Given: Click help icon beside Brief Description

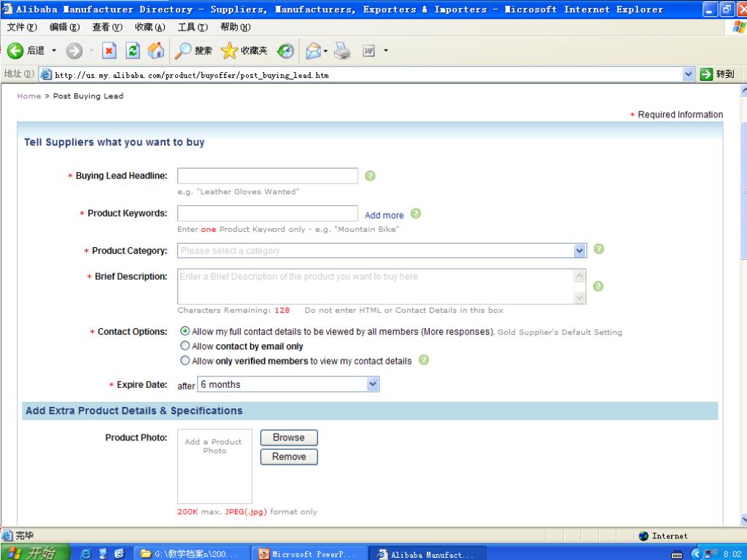Looking at the screenshot, I should point(598,286).
